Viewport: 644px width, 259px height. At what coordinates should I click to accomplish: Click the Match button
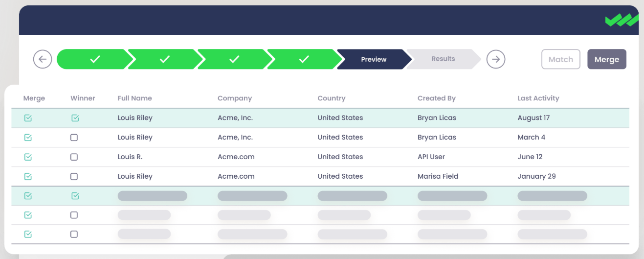(x=561, y=59)
